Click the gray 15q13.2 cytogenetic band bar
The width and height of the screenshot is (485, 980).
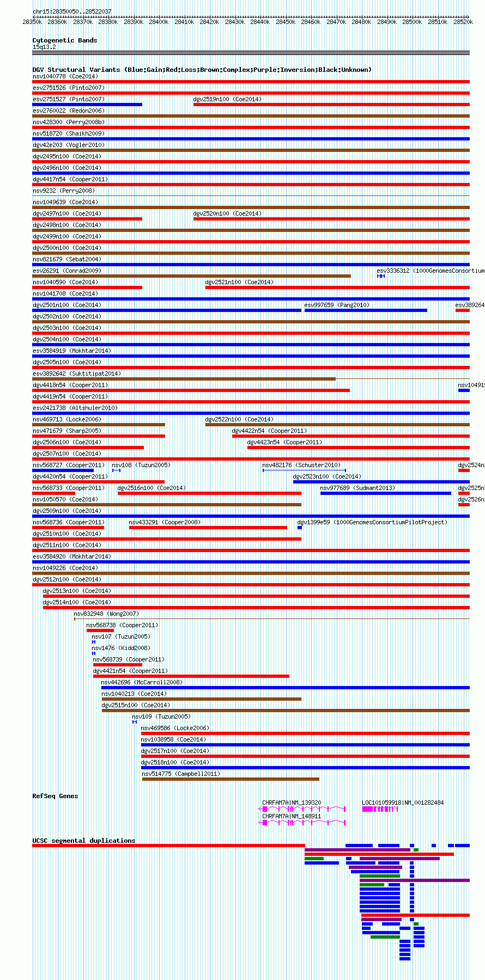point(251,53)
